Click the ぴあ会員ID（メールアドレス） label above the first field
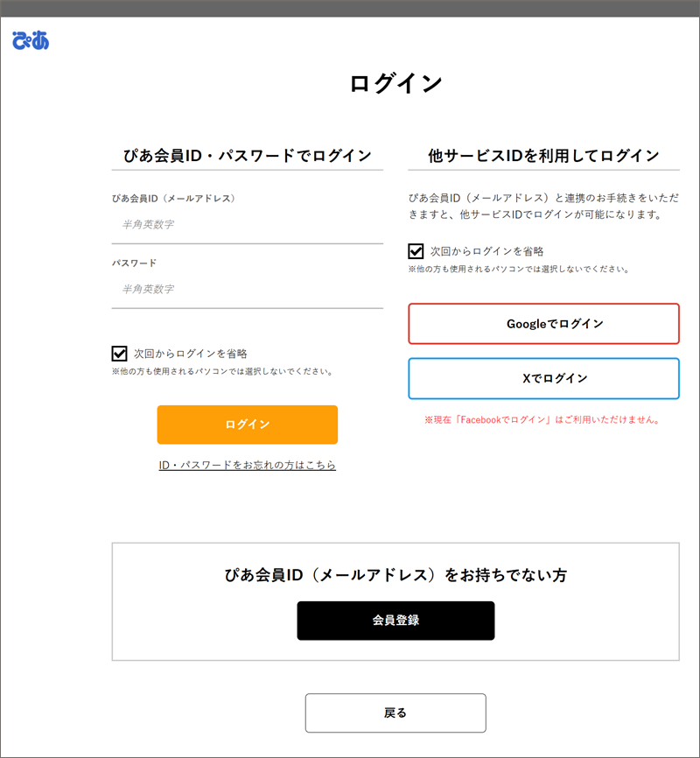The height and width of the screenshot is (758, 700). (174, 199)
